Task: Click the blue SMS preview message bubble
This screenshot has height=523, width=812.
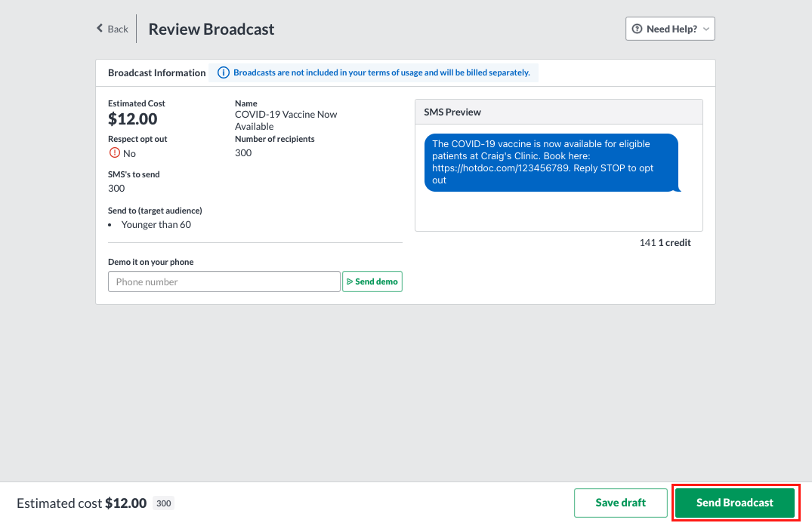Action: tap(552, 162)
